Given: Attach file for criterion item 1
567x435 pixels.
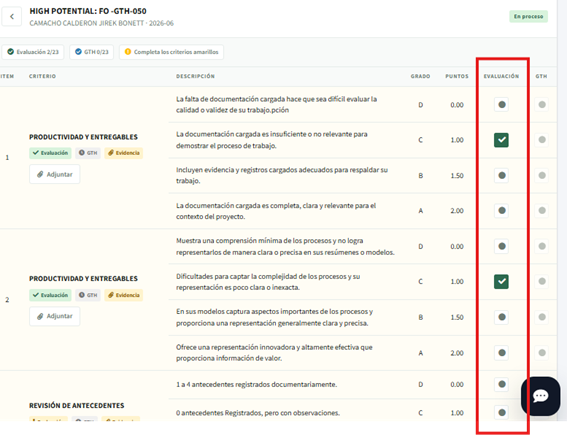Looking at the screenshot, I should [55, 174].
